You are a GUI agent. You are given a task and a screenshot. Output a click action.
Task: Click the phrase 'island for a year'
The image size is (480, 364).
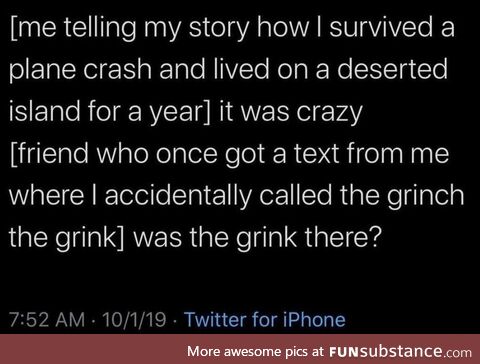[x=107, y=112]
